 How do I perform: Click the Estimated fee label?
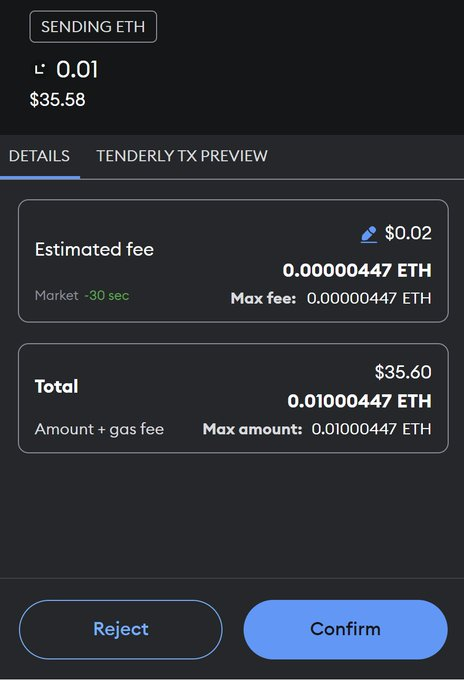coord(94,249)
